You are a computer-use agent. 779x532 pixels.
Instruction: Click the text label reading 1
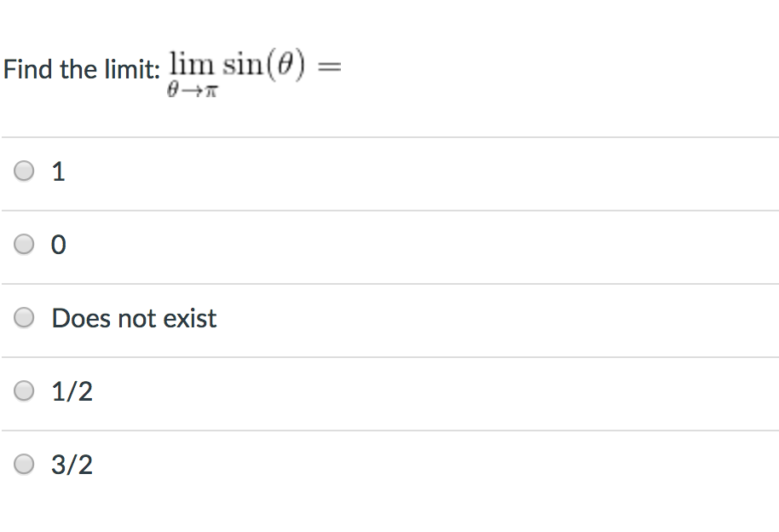click(x=58, y=171)
